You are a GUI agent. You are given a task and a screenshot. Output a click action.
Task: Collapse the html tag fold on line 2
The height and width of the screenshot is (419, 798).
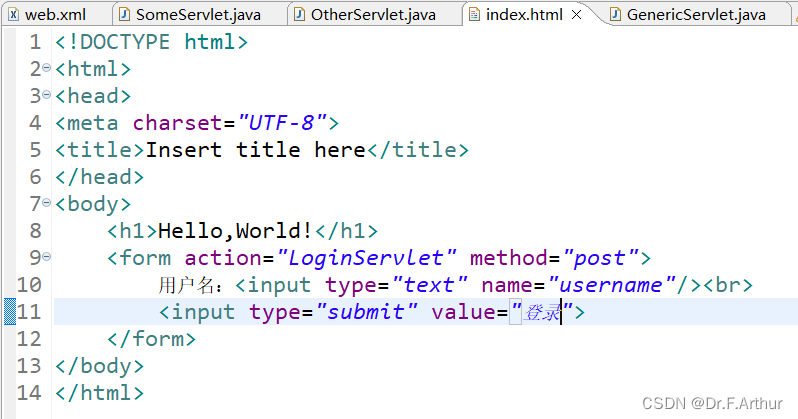47,68
